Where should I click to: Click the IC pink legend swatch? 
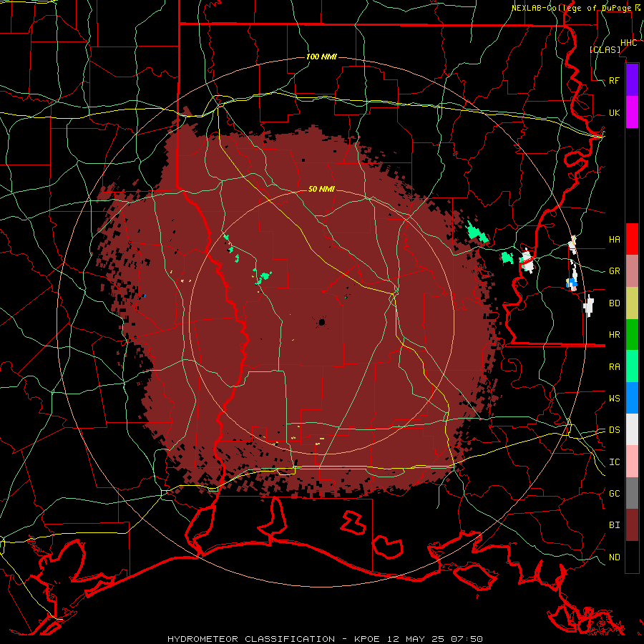[632, 462]
